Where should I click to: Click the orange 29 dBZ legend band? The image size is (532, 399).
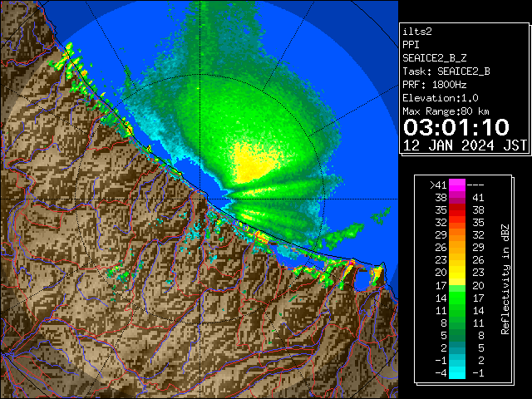click(x=457, y=234)
